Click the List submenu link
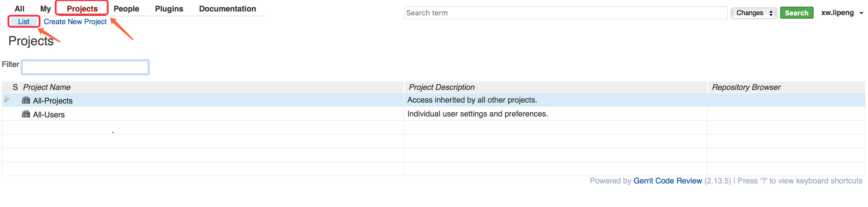868x207 pixels. [24, 21]
